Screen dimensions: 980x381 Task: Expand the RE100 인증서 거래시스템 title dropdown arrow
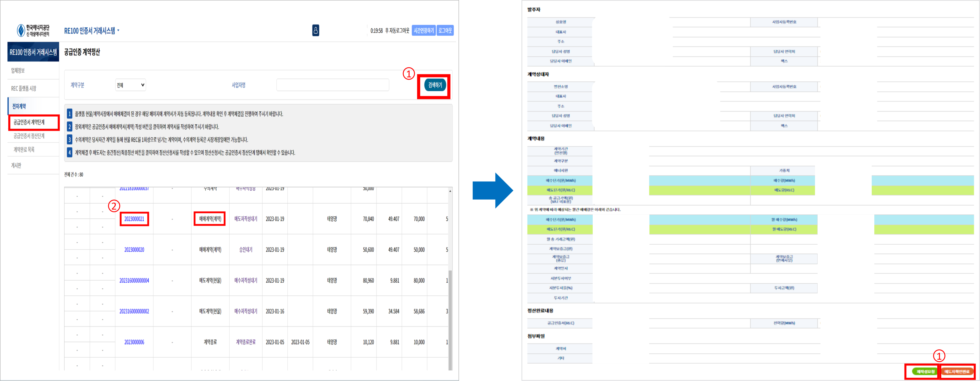[118, 31]
